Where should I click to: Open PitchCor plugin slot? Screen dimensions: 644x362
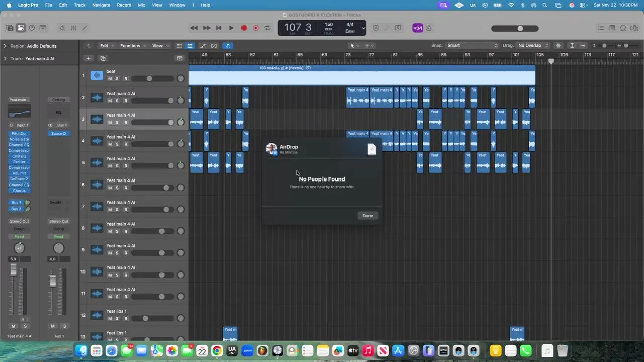click(19, 133)
